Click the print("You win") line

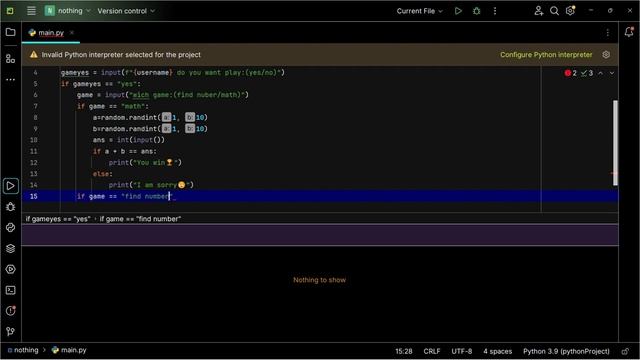pyautogui.click(x=145, y=162)
